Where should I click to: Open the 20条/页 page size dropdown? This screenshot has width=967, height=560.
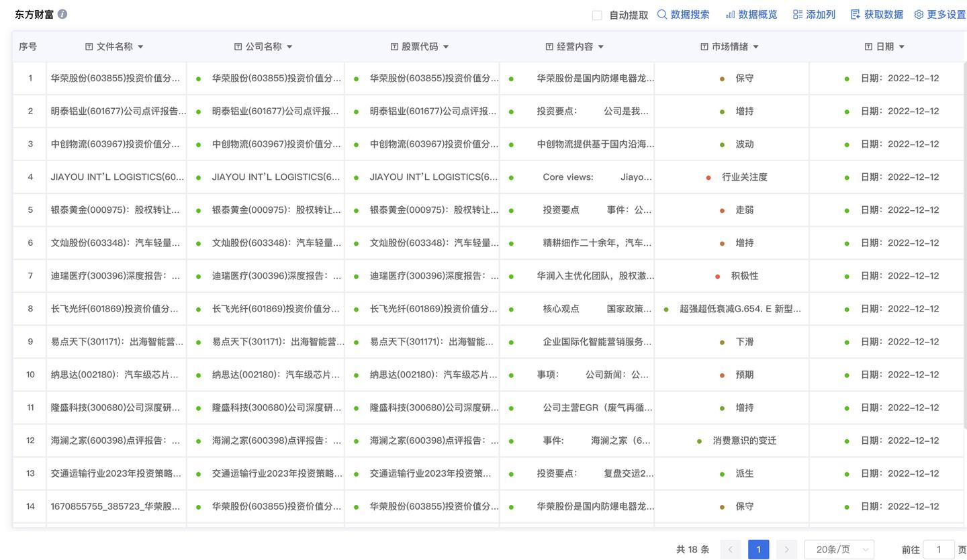[x=839, y=549]
